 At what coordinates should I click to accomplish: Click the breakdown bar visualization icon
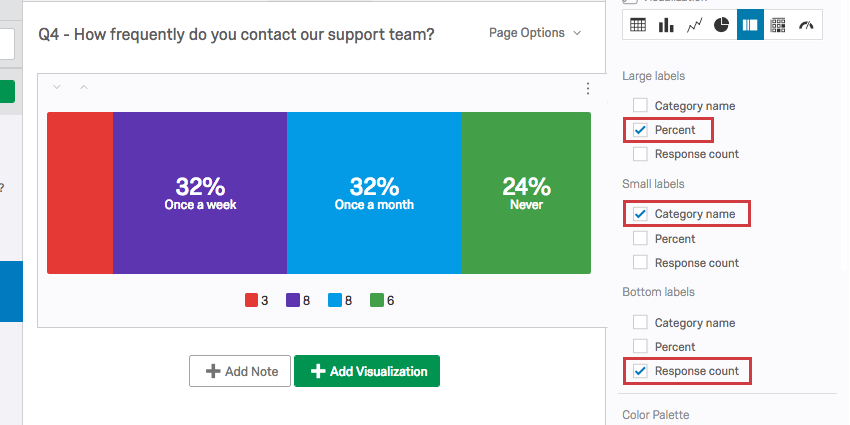[x=750, y=25]
